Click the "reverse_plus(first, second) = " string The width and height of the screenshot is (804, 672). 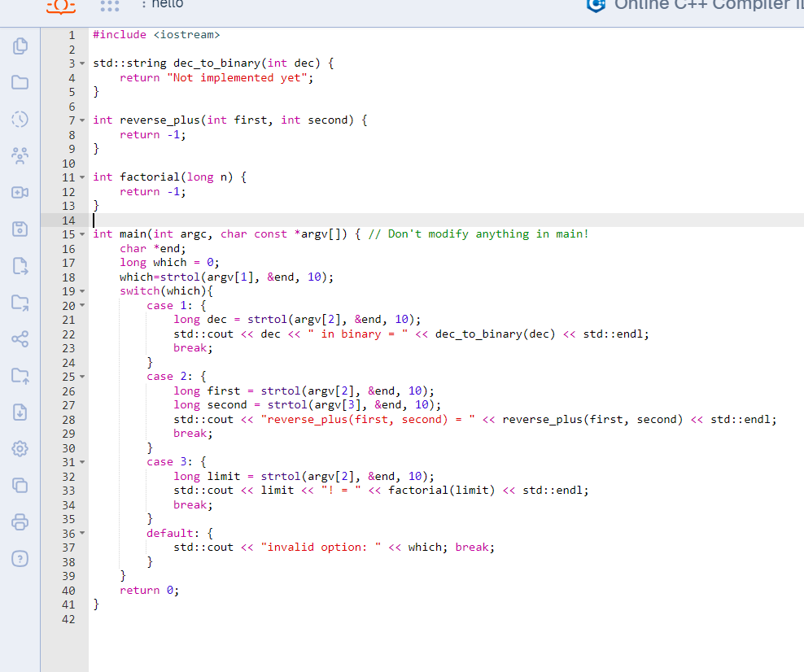pyautogui.click(x=368, y=420)
